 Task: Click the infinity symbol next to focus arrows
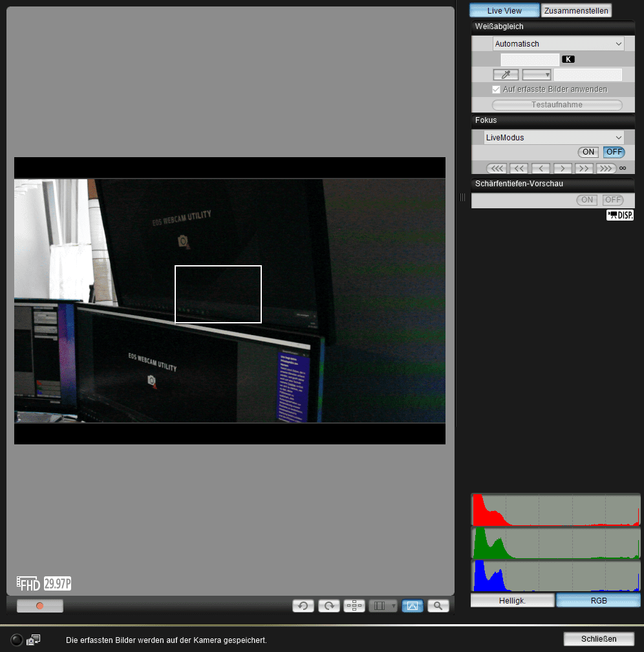623,168
